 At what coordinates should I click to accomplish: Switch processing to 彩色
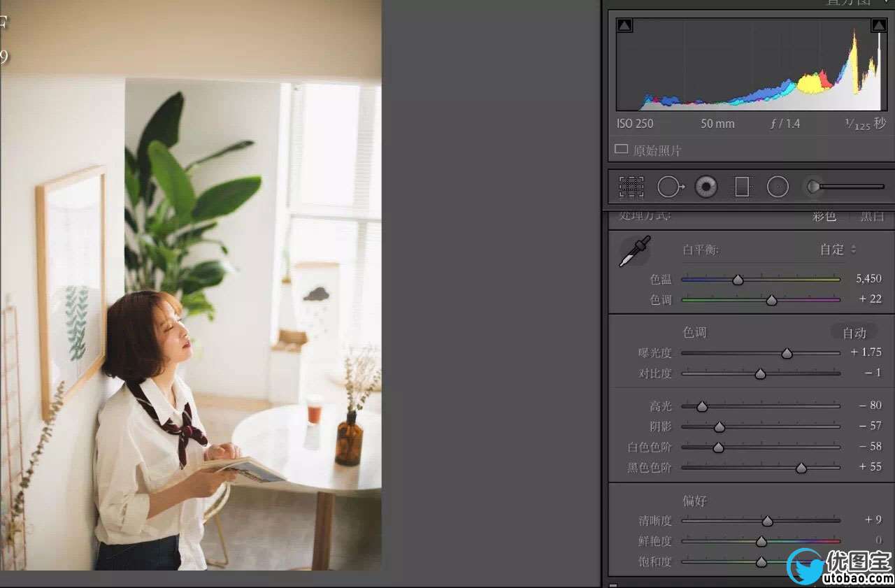pyautogui.click(x=824, y=216)
